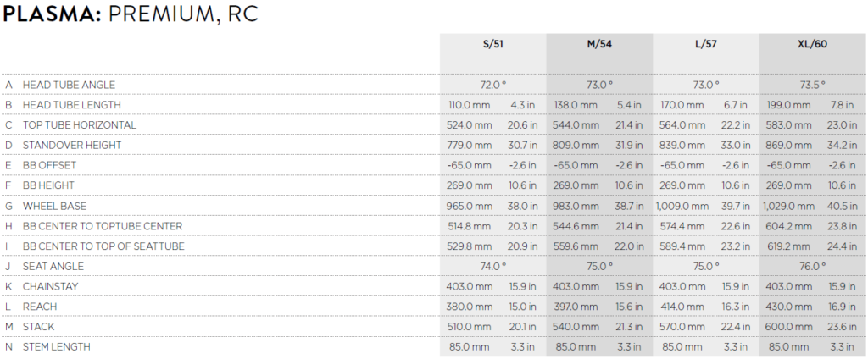The image size is (868, 359).
Task: Click the STACK value 600.0 mm
Action: click(788, 327)
